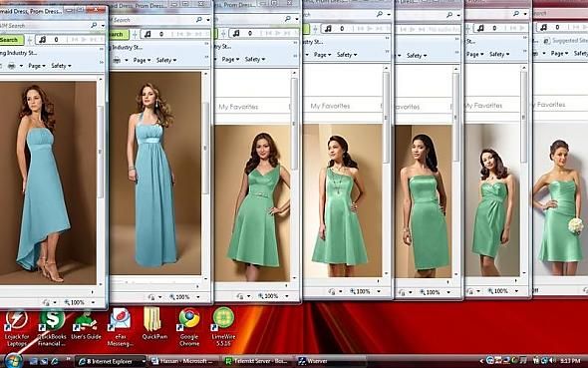Click the music note icon in green V-neck dress window

[236, 33]
